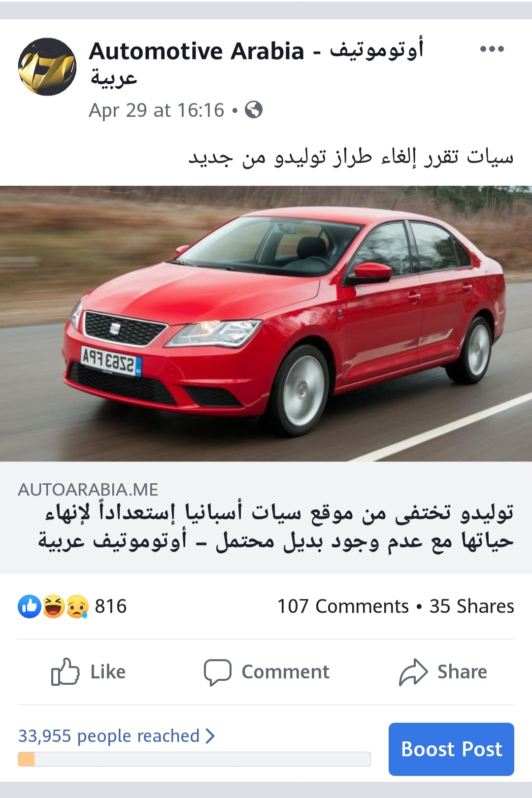Click the globe public privacy icon

click(253, 110)
